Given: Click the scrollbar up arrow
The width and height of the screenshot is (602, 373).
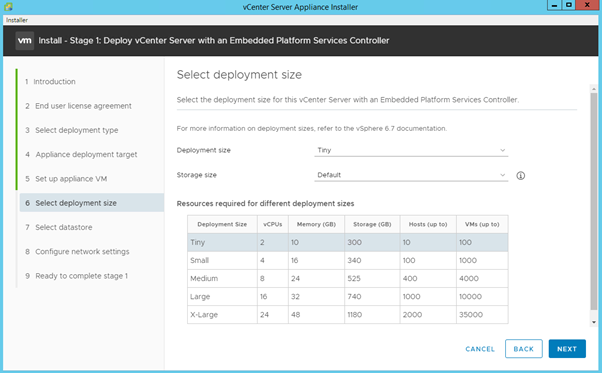Looking at the screenshot, I should (594, 89).
